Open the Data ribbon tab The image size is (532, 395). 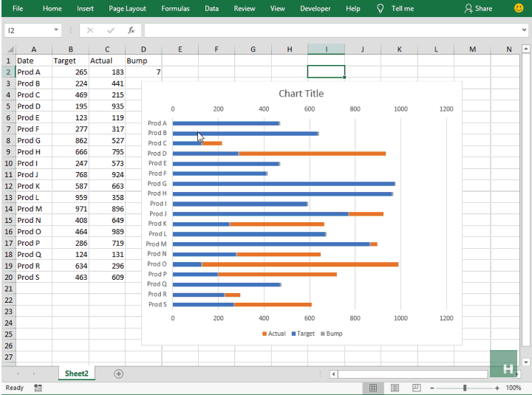tap(212, 8)
